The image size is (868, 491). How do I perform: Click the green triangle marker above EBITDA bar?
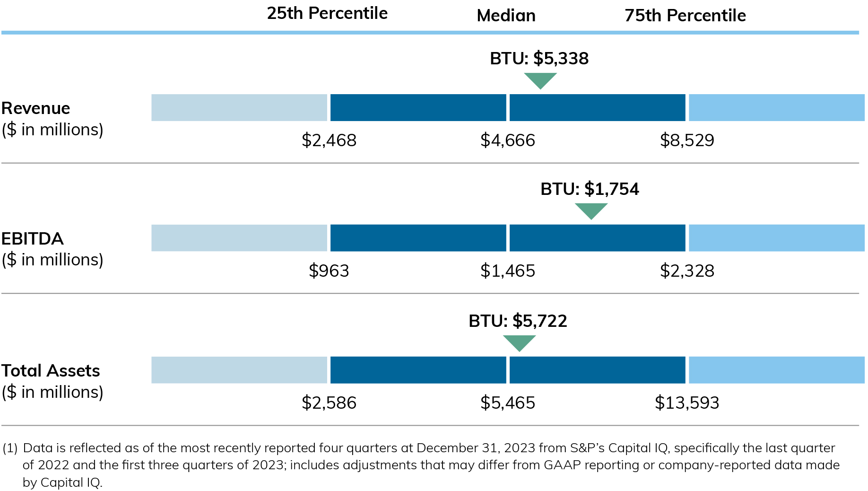(x=591, y=210)
